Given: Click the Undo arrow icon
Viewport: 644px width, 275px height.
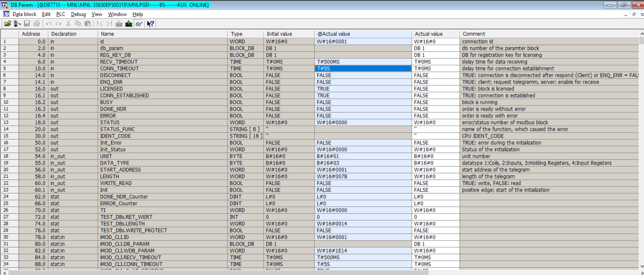Looking at the screenshot, I should [x=49, y=24].
